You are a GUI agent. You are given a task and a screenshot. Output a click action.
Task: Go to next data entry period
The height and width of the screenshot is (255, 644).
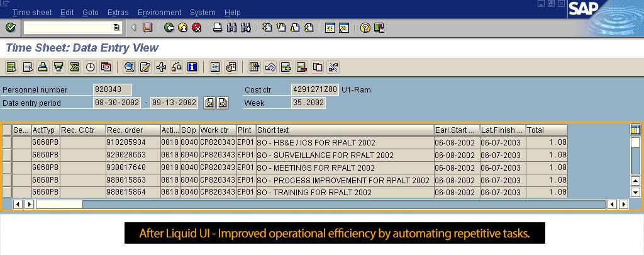click(222, 103)
